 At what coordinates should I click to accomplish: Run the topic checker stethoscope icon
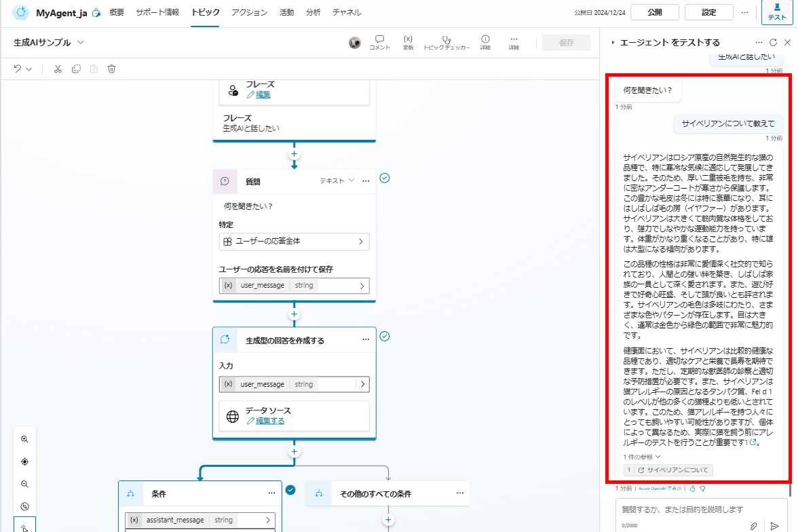coord(445,39)
